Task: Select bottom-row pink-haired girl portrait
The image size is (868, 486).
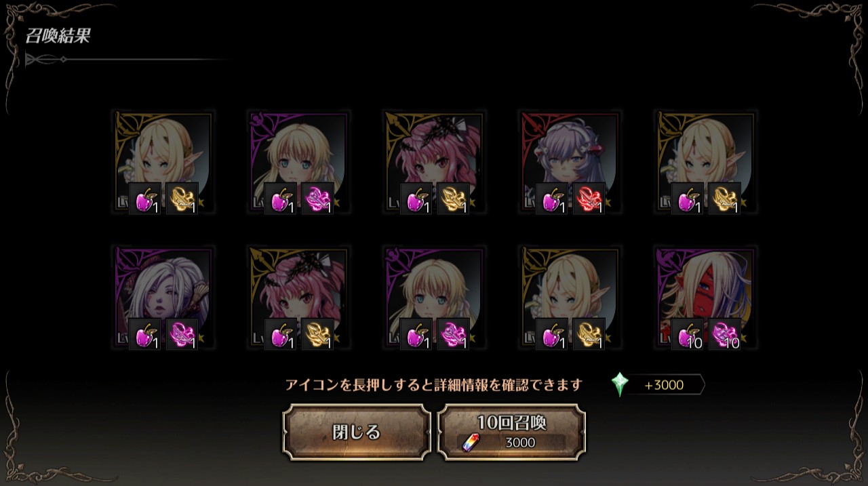Action: point(298,297)
